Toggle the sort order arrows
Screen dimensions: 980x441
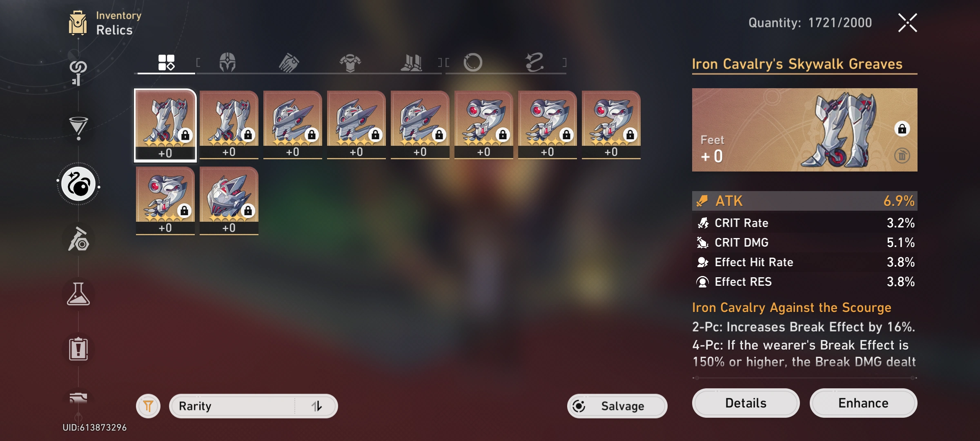(316, 406)
